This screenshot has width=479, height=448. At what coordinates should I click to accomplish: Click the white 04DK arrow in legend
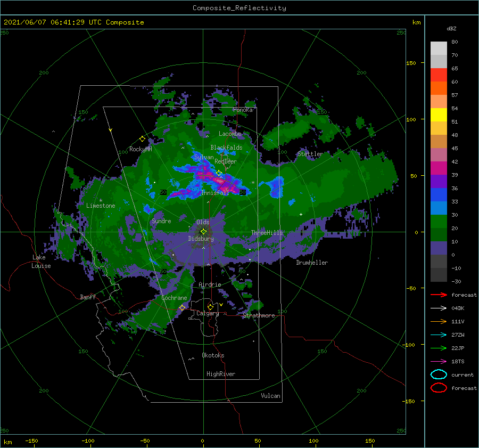(x=439, y=308)
